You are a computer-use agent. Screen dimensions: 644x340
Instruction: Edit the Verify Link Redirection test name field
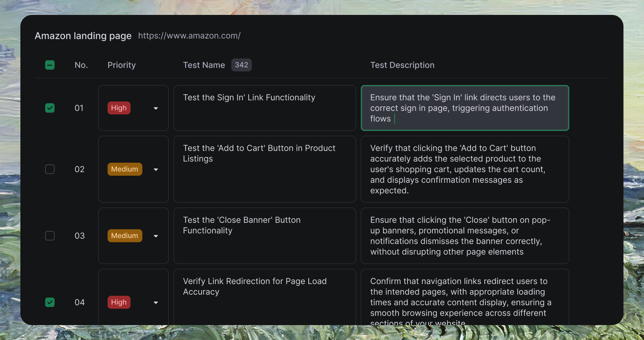coord(265,297)
